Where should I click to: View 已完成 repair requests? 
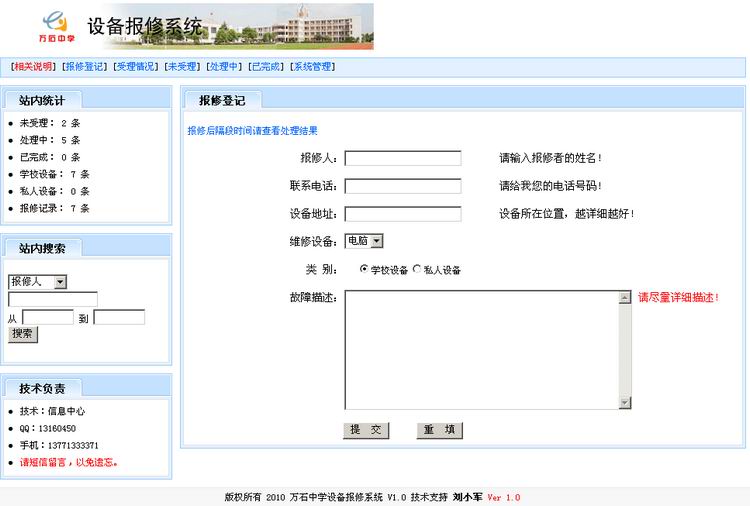click(266, 67)
